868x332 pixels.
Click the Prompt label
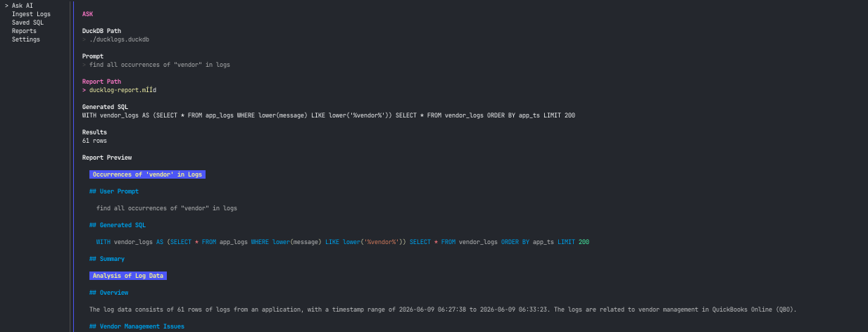click(x=93, y=56)
